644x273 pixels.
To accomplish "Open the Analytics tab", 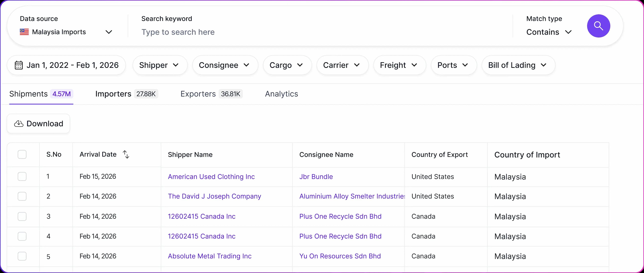I will 281,94.
